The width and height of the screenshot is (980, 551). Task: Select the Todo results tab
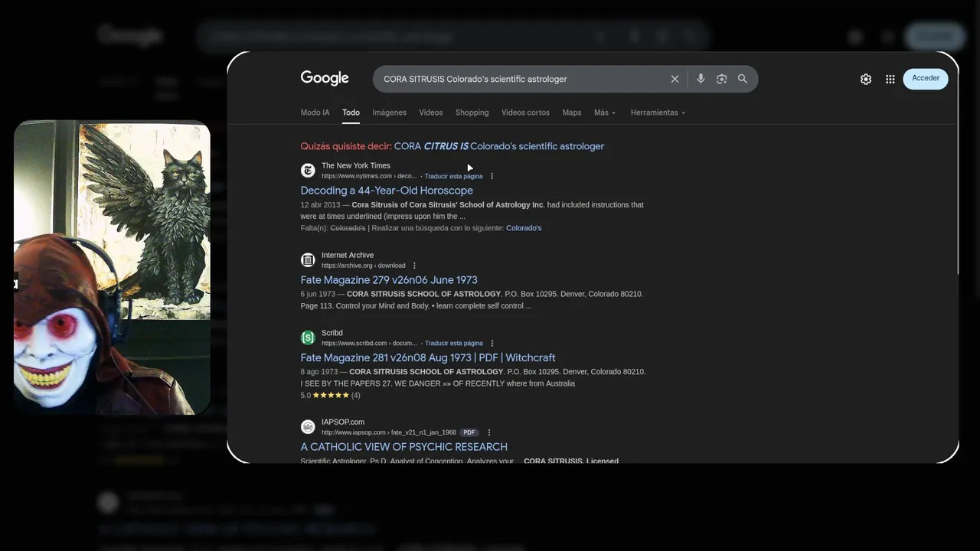351,112
